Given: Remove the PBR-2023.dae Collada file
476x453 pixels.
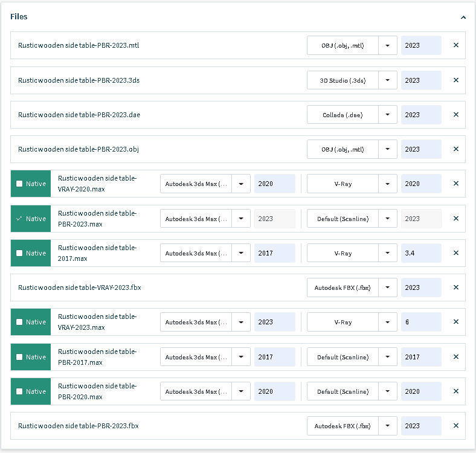Looking at the screenshot, I should (x=456, y=115).
